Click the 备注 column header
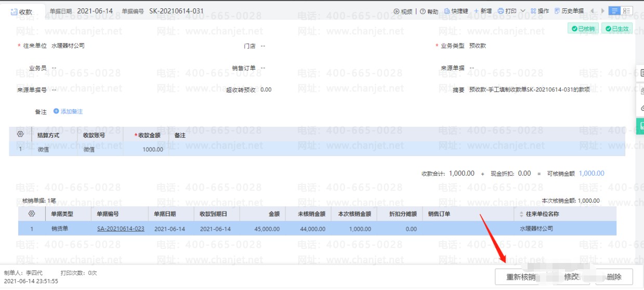The width and height of the screenshot is (644, 290). (x=180, y=135)
